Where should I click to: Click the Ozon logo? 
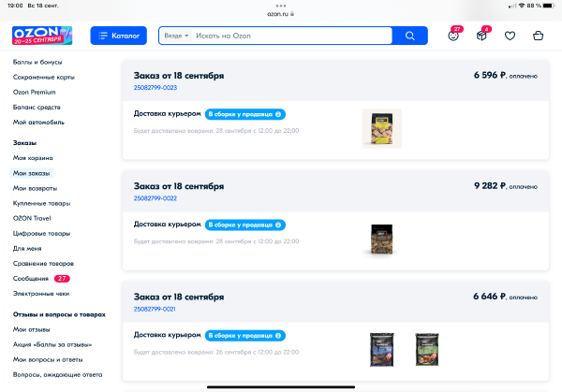42,36
